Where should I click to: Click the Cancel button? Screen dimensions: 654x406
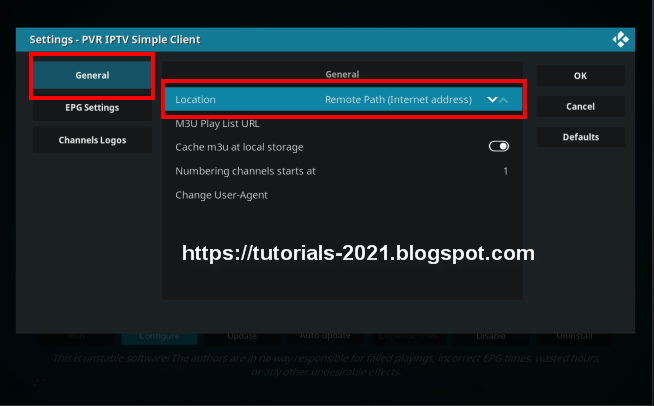click(580, 106)
